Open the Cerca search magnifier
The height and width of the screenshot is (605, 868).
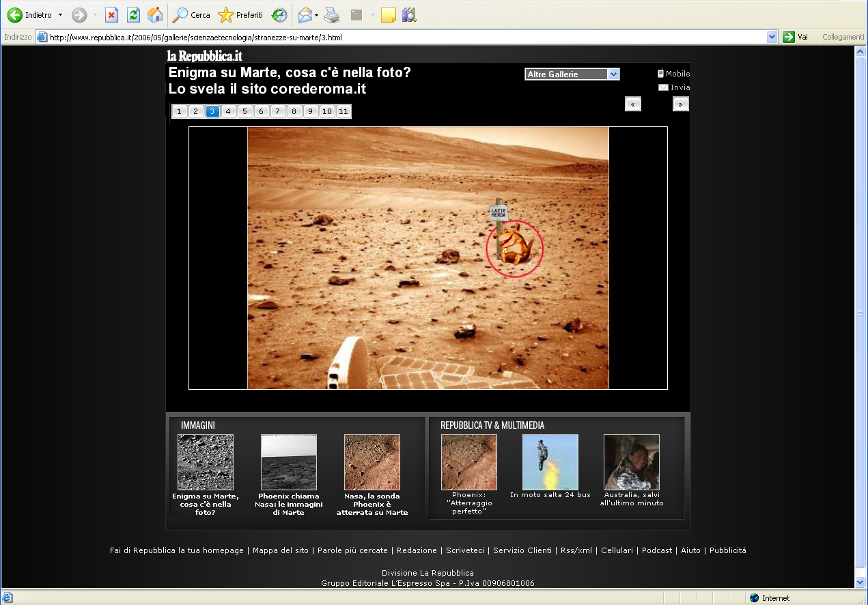(x=191, y=14)
